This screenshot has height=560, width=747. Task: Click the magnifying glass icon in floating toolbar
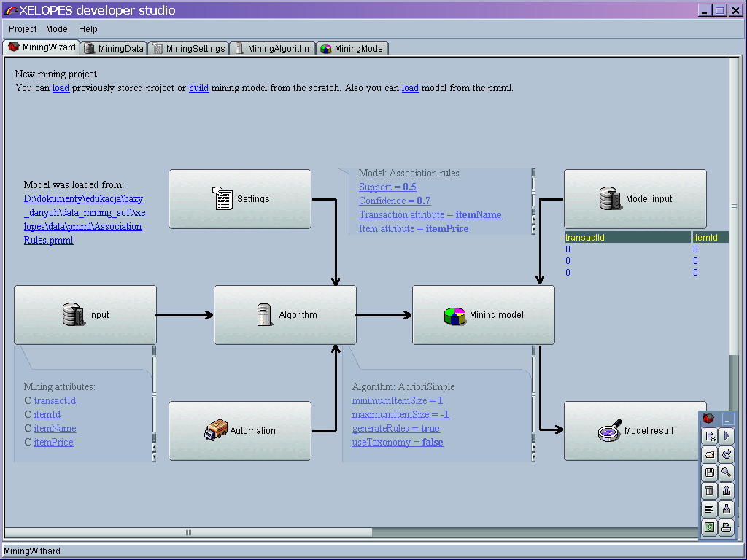pos(727,472)
